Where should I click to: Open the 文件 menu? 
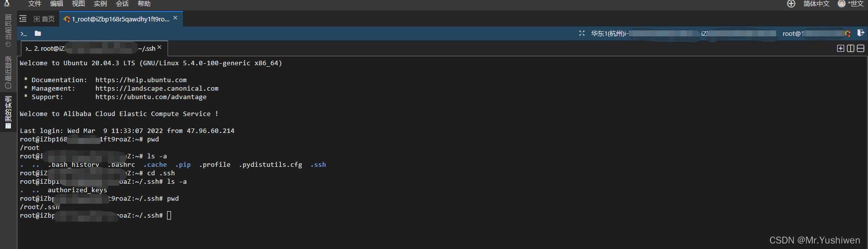point(35,4)
